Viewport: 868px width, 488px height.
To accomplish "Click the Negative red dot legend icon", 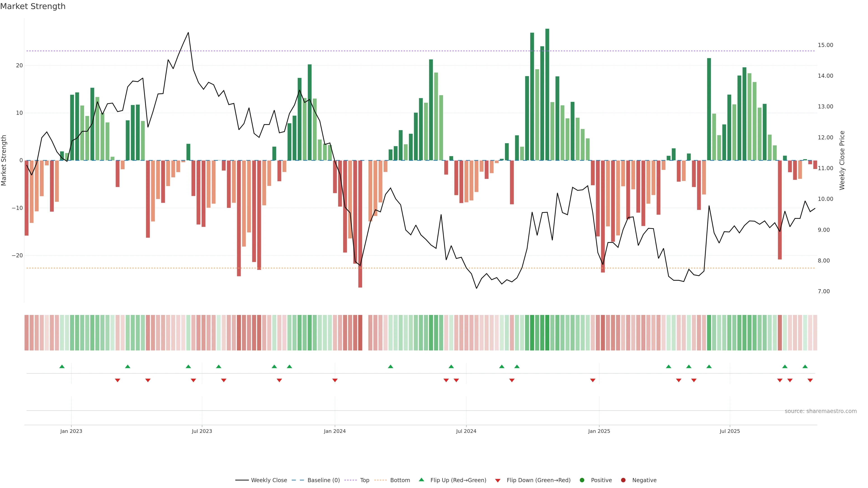I will pos(623,480).
